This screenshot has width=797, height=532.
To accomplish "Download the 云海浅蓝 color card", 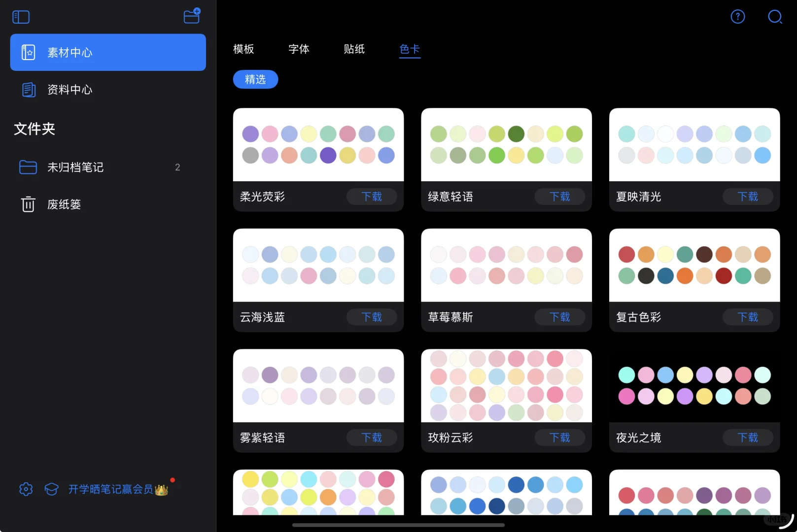I will 372,317.
